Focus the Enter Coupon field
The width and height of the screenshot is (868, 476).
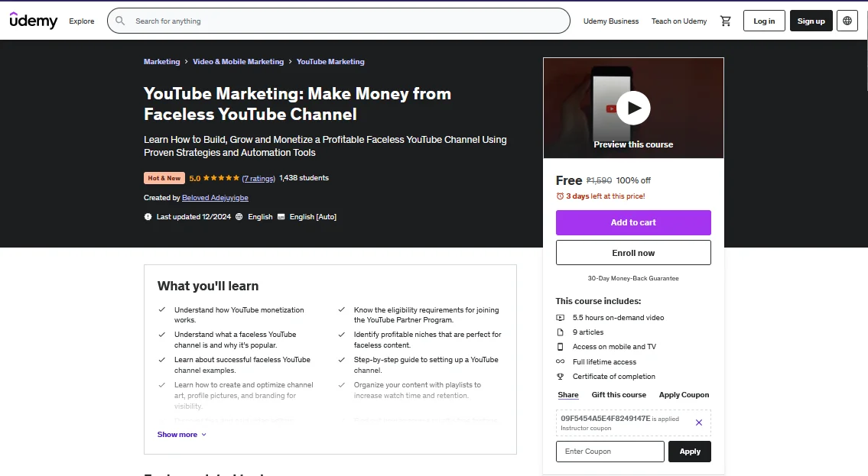click(x=610, y=452)
